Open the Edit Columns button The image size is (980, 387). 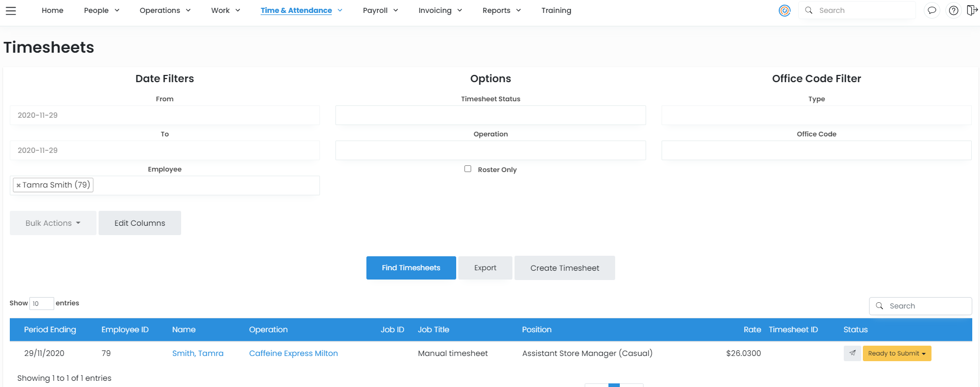139,223
